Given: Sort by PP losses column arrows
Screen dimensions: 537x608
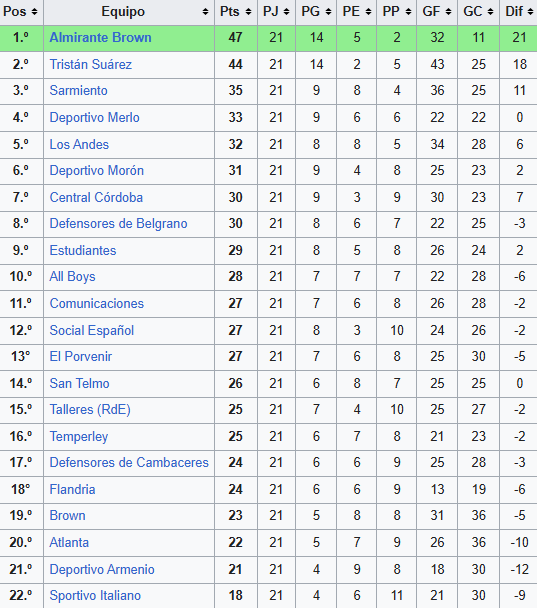Looking at the screenshot, I should tap(408, 12).
